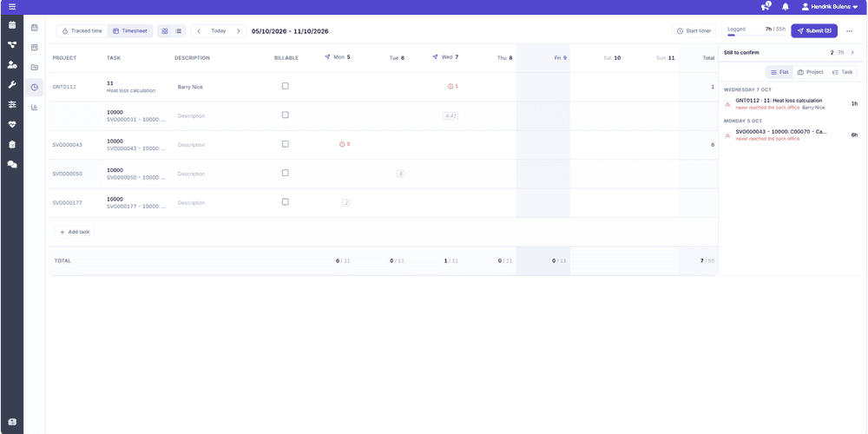Open GNT0112 Heat loss calculation confirm item

click(x=791, y=103)
